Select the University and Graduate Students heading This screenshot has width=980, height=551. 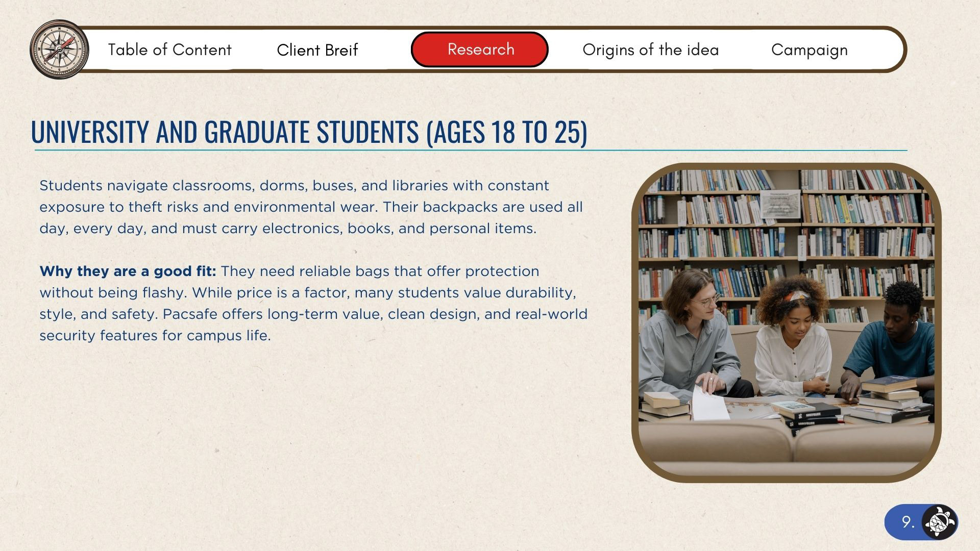click(309, 131)
